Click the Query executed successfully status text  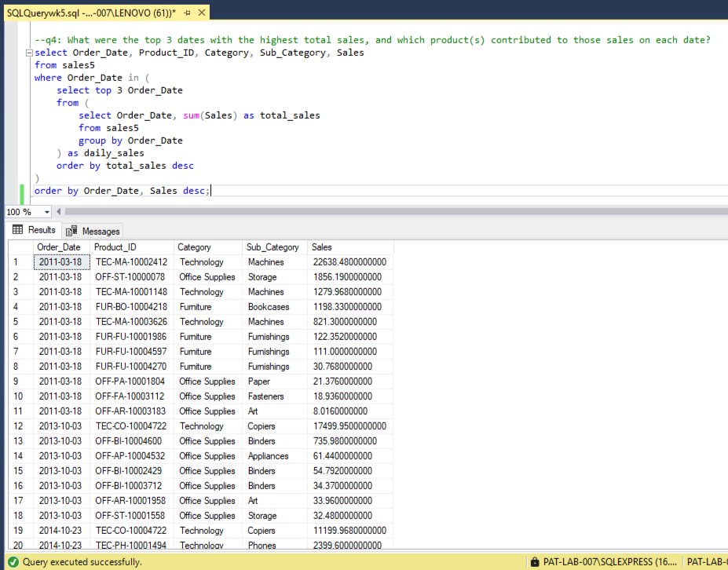pos(82,562)
